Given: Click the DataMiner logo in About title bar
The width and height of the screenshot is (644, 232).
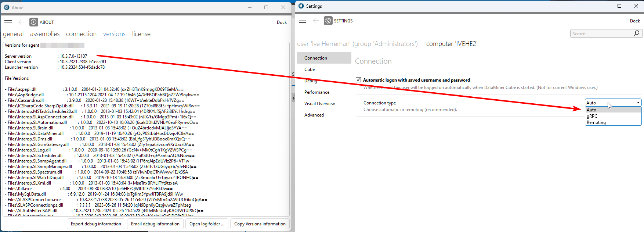Looking at the screenshot, I should pyautogui.click(x=7, y=7).
